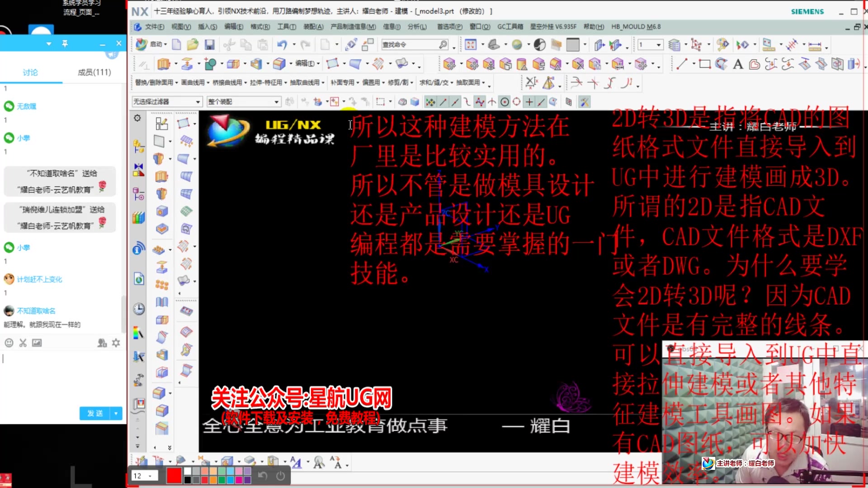Select the text 'A' curve tool
Image resolution: width=868 pixels, height=488 pixels.
738,64
